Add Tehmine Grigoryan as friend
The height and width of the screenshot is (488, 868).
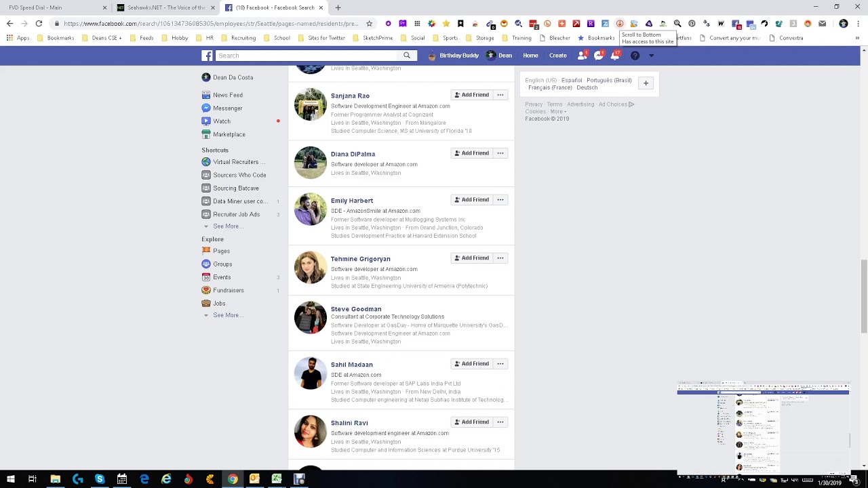pyautogui.click(x=471, y=258)
